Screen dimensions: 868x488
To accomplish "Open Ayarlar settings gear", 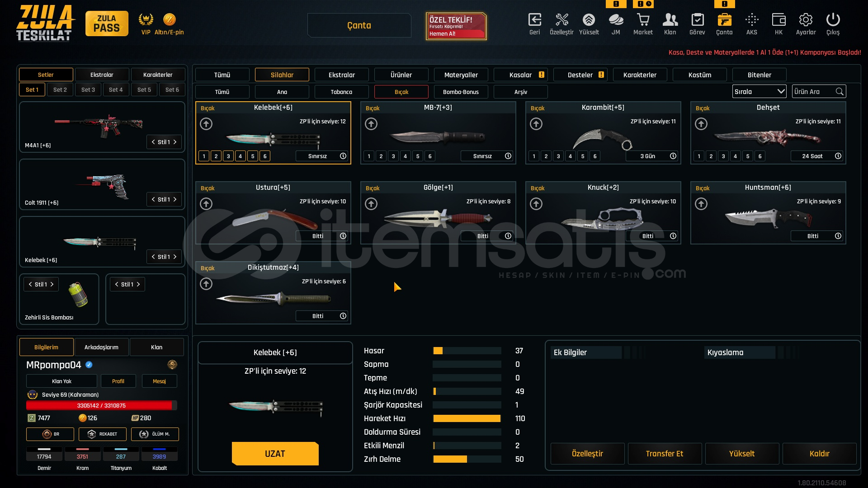I will [806, 20].
